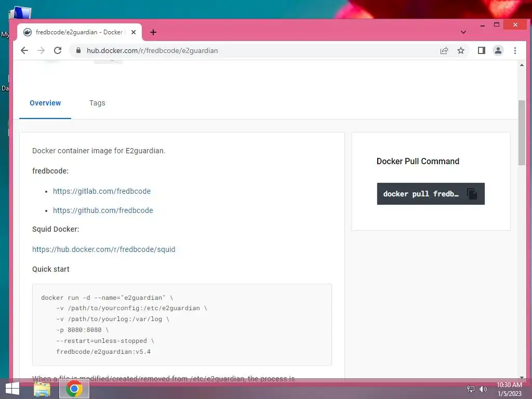Expand the tab search chevron
The height and width of the screenshot is (399, 532).
point(463,32)
